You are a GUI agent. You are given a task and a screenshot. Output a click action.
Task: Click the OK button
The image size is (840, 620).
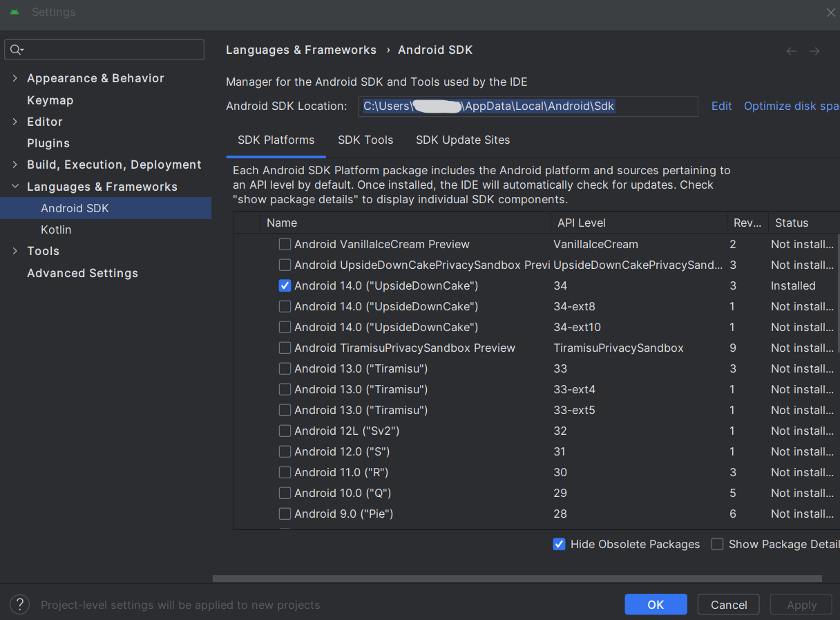coord(656,605)
